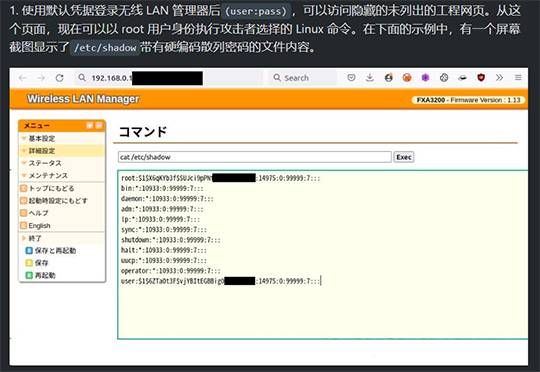This screenshot has width=540, height=372.
Task: Click the (user:pass) inline code text
Action: click(x=256, y=11)
